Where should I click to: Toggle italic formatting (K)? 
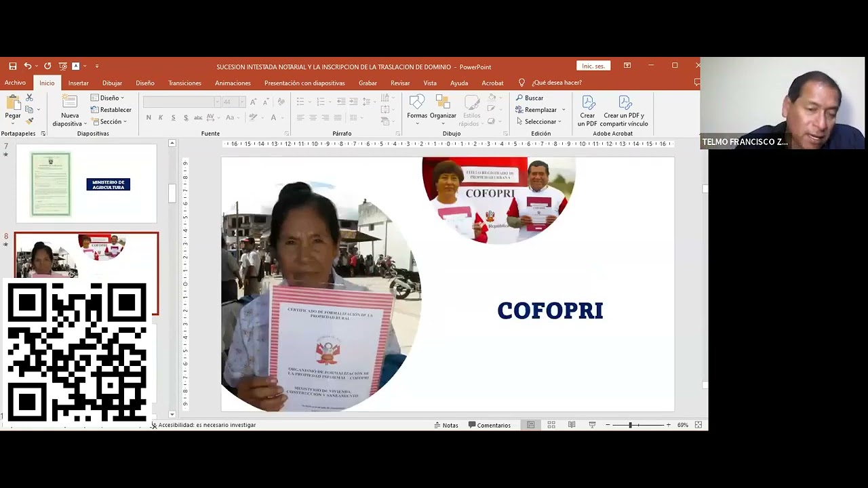coord(161,117)
